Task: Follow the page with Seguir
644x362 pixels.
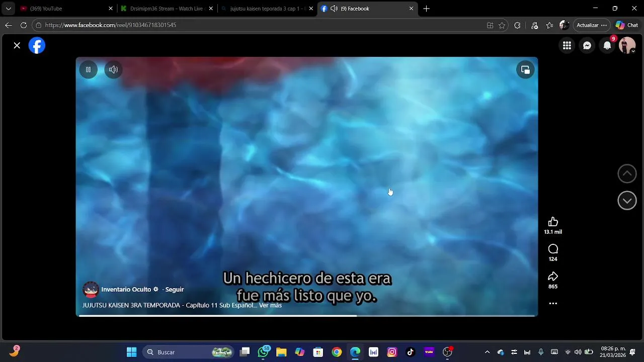Action: [175, 290]
